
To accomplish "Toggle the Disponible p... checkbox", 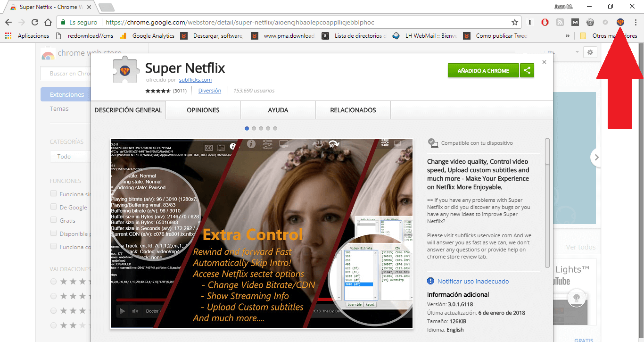I will click(54, 234).
